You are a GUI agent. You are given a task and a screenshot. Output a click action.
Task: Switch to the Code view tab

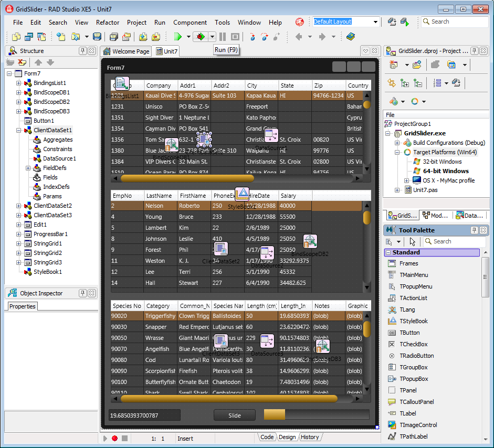267,437
